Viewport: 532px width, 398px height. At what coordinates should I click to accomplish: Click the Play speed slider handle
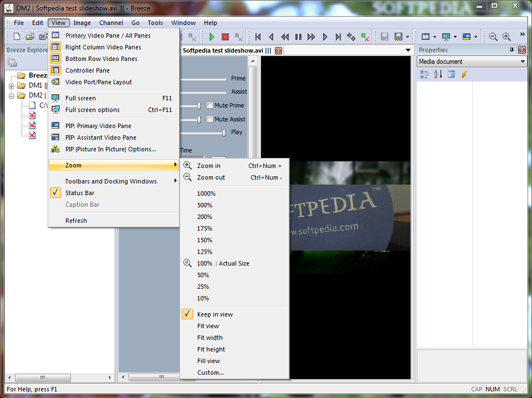[x=224, y=132]
